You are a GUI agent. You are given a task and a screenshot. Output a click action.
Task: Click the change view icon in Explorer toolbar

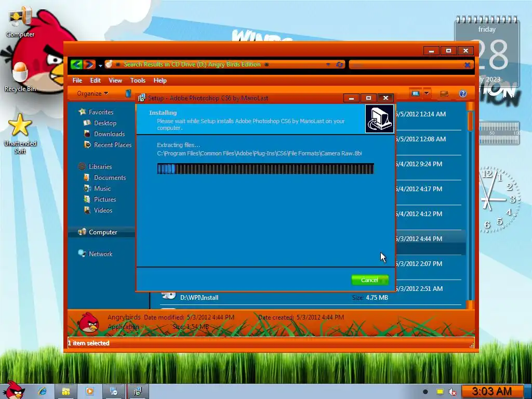pos(416,94)
